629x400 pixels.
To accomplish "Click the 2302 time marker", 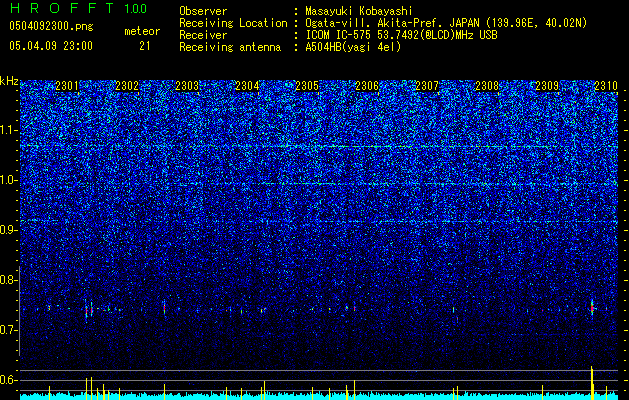I will [x=127, y=86].
